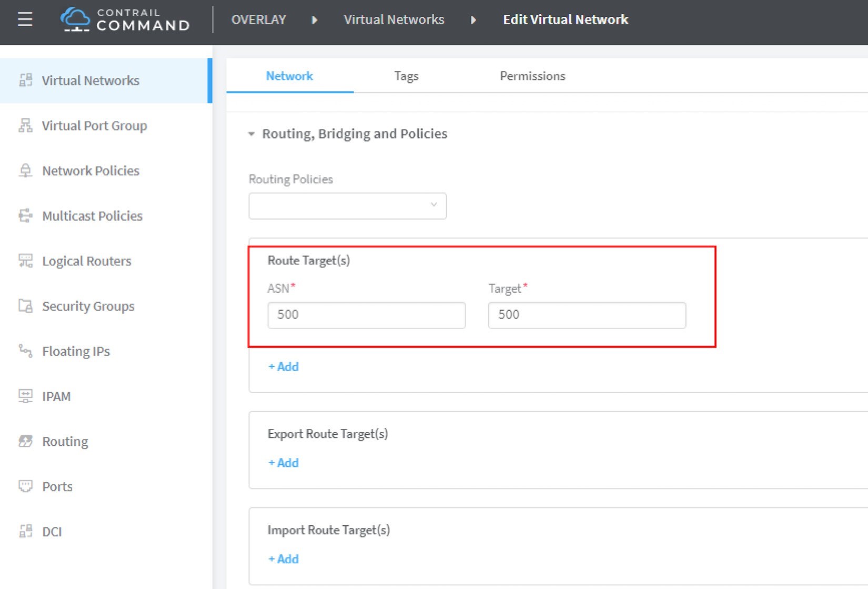Click the arrow after Virtual Networks breadcrumb
This screenshot has width=868, height=589.
click(473, 20)
